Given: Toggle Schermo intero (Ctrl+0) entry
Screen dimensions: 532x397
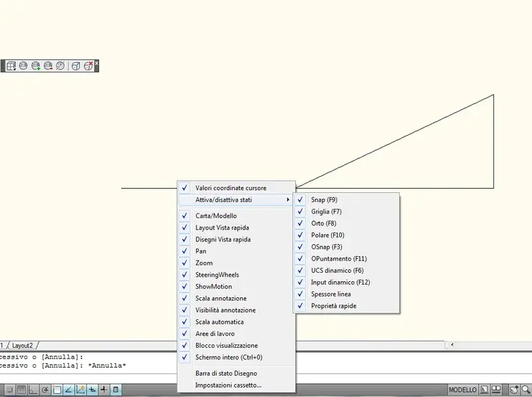Looking at the screenshot, I should click(x=237, y=357).
